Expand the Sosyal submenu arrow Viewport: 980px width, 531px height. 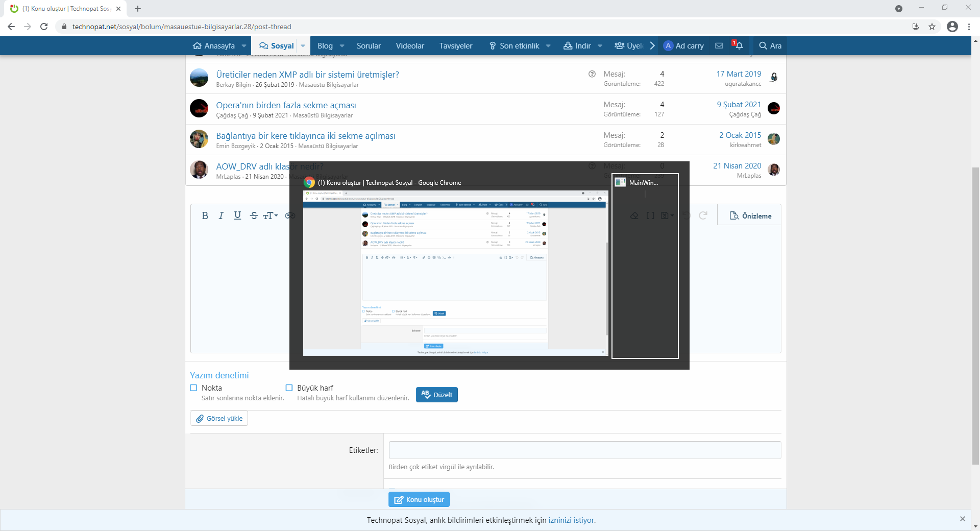[x=303, y=45]
